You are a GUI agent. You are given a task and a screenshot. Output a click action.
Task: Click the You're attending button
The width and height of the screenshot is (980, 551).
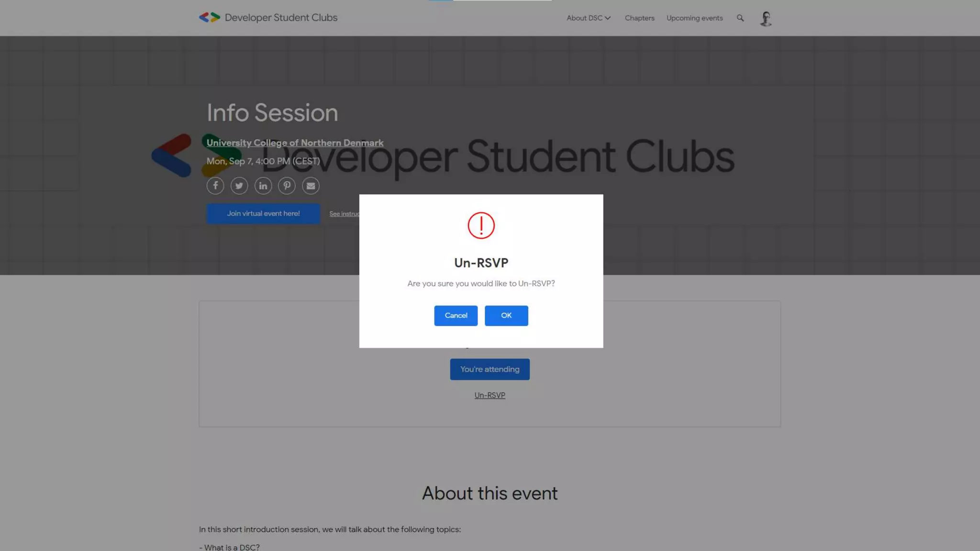click(x=490, y=369)
